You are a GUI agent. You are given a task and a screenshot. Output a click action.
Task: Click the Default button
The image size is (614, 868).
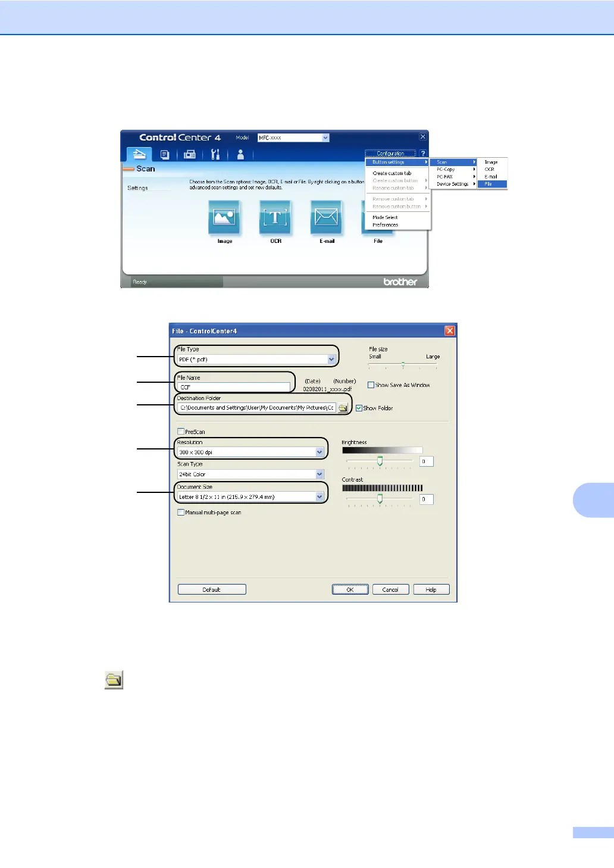pyautogui.click(x=212, y=589)
